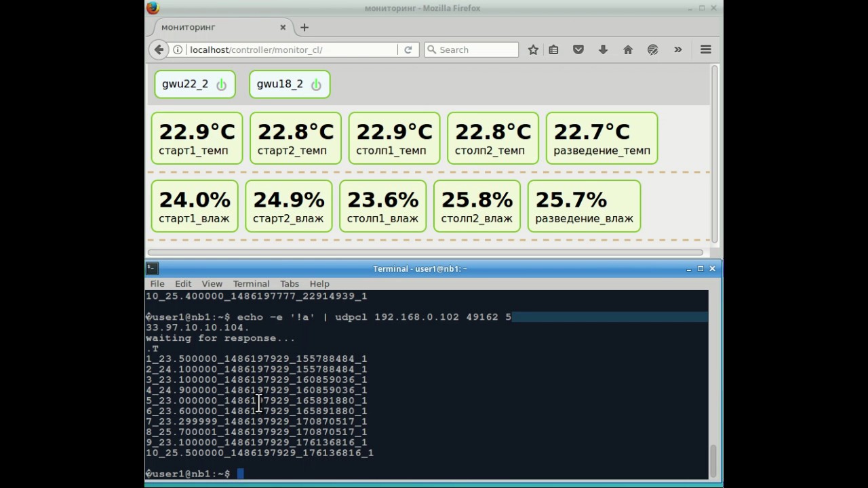868x488 pixels.
Task: Minimize the Terminal window
Action: (688, 268)
